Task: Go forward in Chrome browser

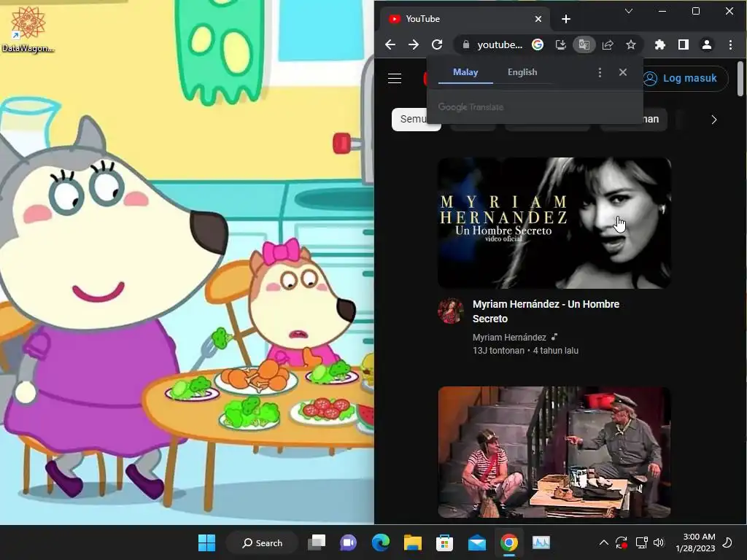Action: [x=414, y=44]
